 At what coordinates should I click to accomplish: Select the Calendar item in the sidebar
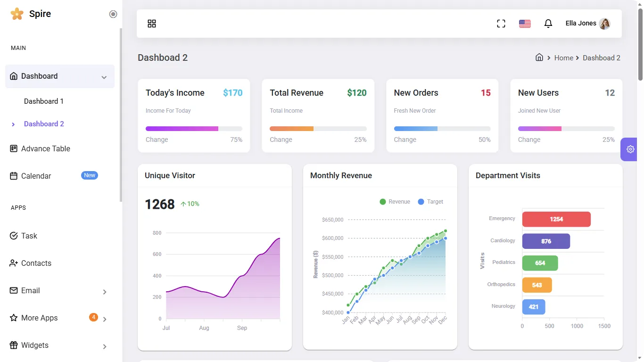tap(35, 176)
